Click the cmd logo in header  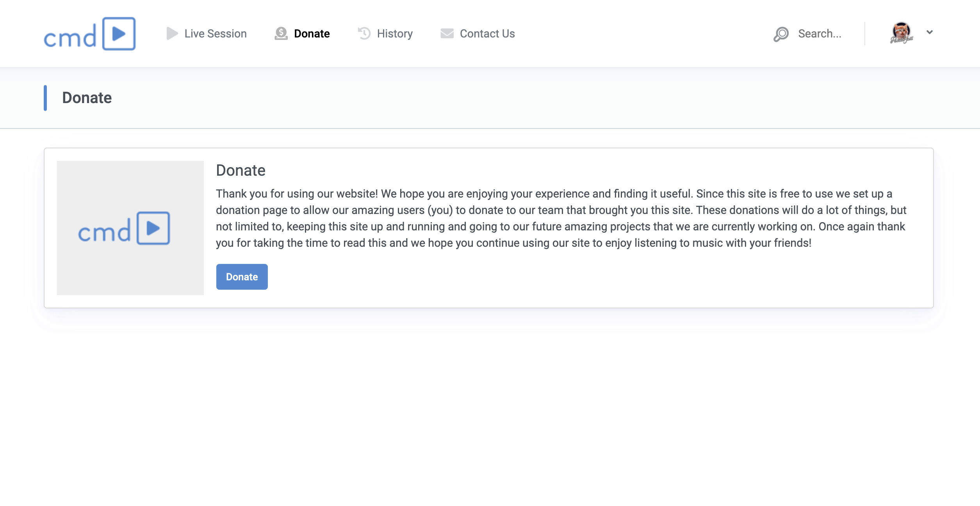pyautogui.click(x=89, y=34)
